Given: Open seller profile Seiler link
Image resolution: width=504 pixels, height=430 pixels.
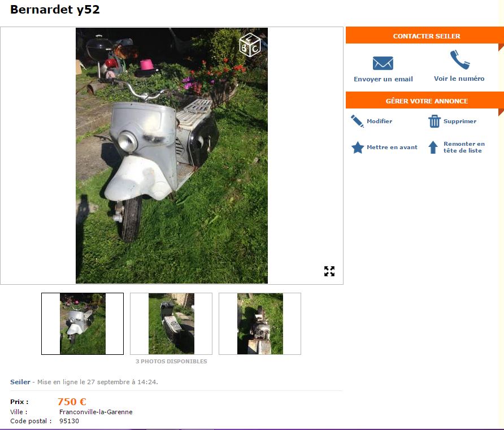Looking at the screenshot, I should (x=20, y=382).
